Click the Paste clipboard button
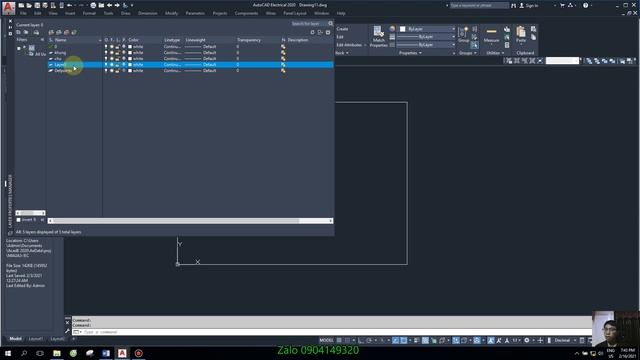Image resolution: width=640 pixels, height=360 pixels. coord(521,34)
